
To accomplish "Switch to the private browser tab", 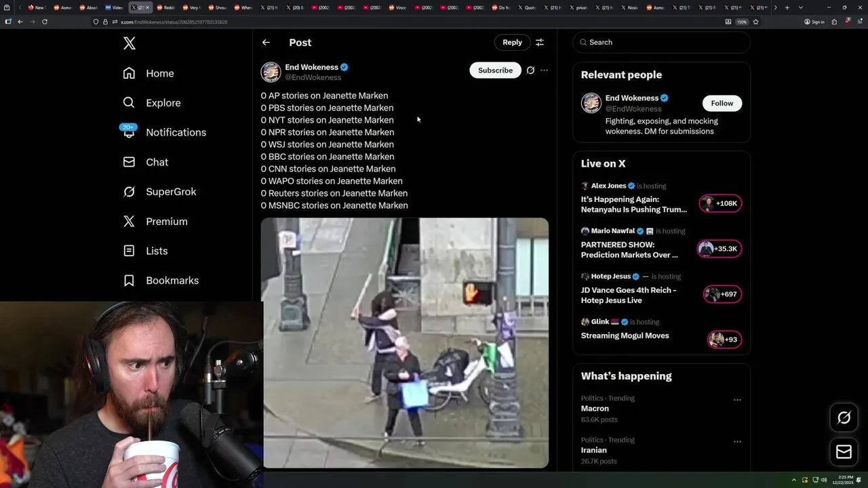I will (578, 7).
